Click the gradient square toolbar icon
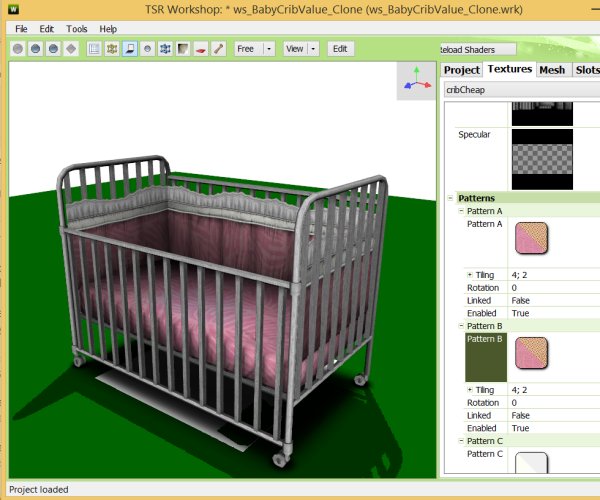 [183, 48]
